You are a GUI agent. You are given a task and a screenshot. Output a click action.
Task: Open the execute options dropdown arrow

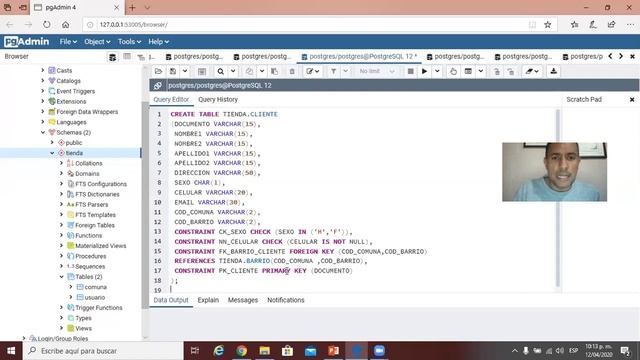[437, 71]
